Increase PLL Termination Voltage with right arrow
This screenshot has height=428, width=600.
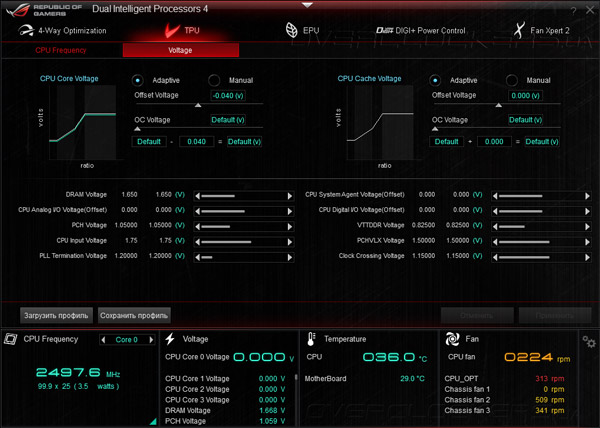(x=290, y=257)
